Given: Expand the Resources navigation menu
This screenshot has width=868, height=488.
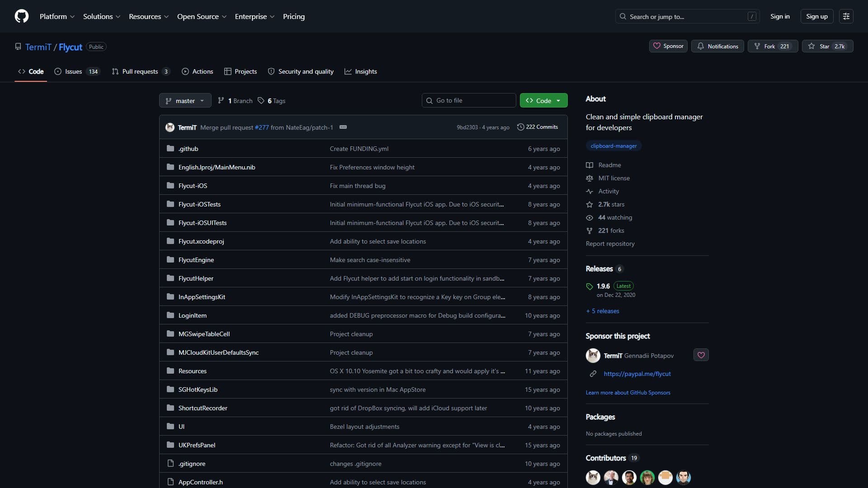Looking at the screenshot, I should coord(149,16).
